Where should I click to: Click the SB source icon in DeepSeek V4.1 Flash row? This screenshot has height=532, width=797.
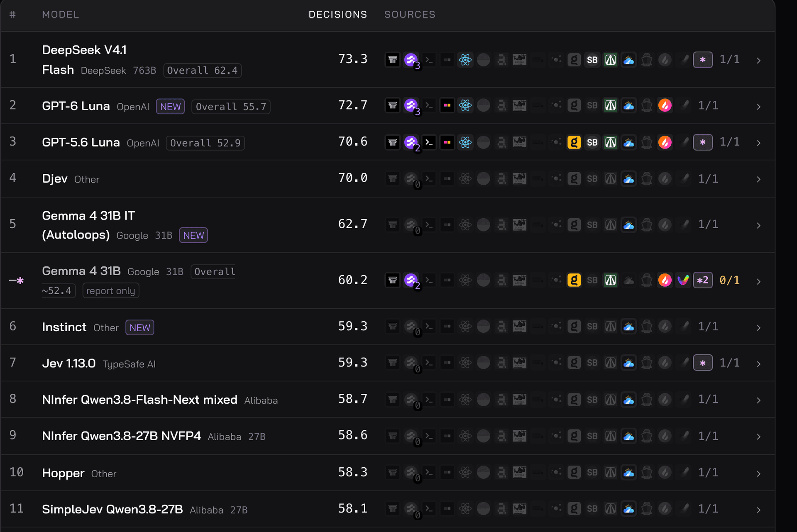pos(592,60)
